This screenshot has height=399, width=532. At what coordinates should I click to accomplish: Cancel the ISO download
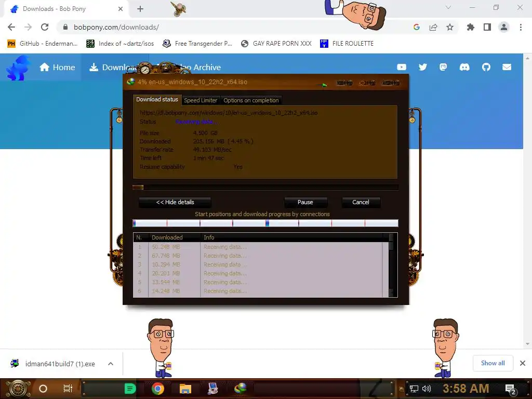361,202
